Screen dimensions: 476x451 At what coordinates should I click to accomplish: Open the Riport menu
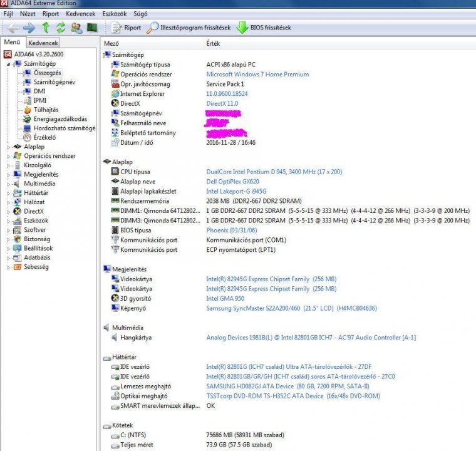coord(51,14)
